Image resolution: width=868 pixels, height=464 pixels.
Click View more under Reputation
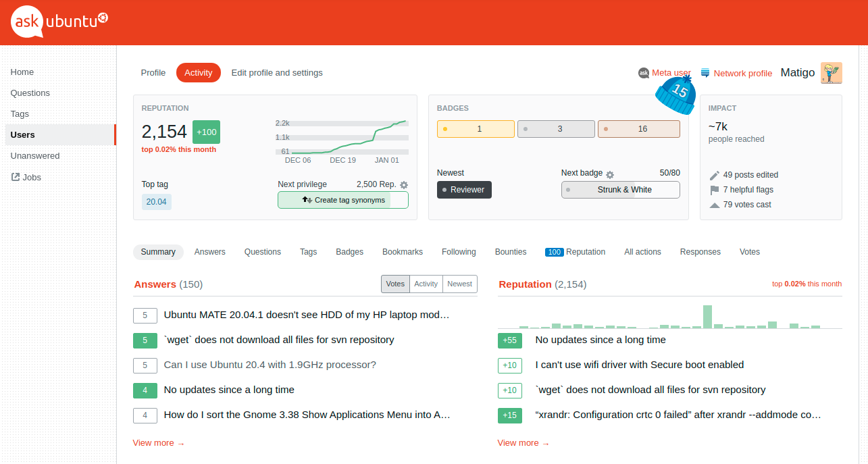pyautogui.click(x=524, y=443)
